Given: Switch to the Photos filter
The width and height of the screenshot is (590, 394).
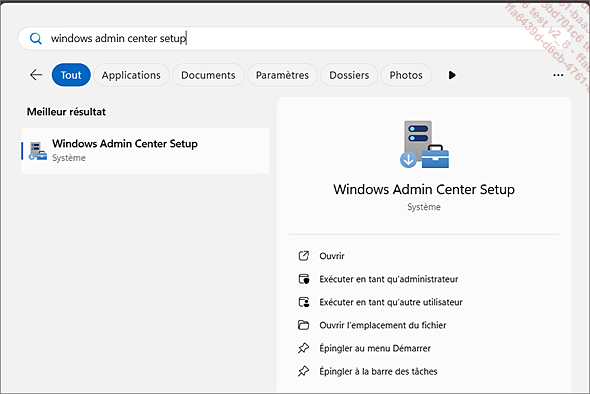Looking at the screenshot, I should pyautogui.click(x=406, y=75).
